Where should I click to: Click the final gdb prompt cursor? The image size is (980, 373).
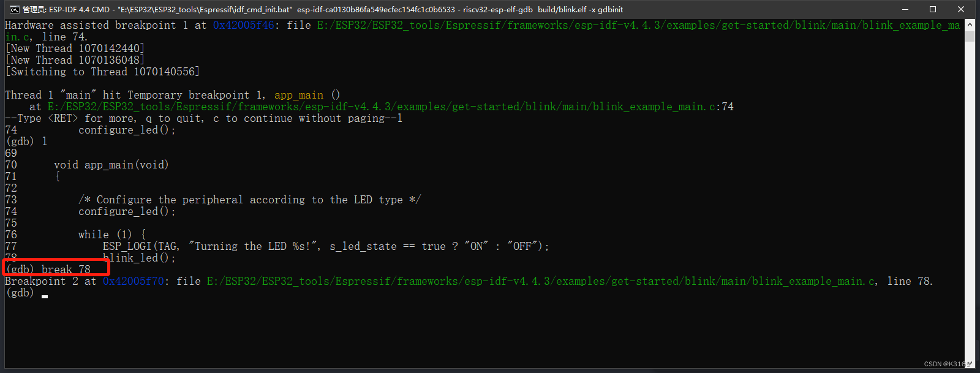click(x=45, y=296)
